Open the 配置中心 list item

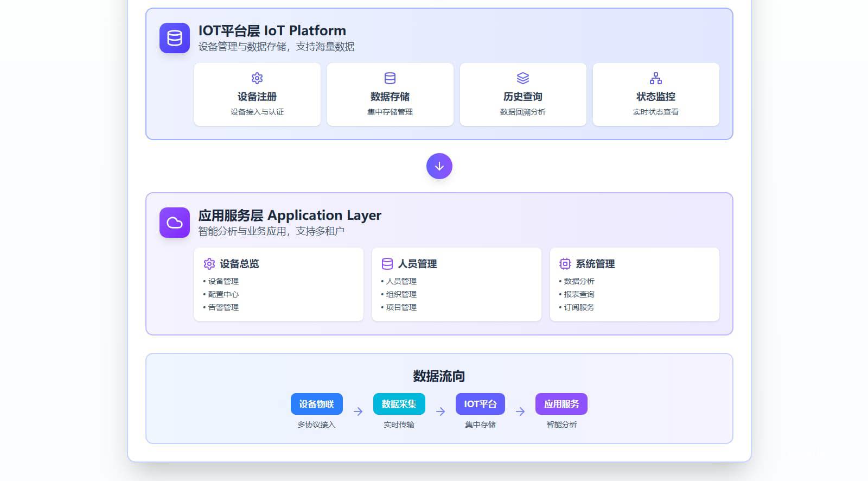[224, 294]
